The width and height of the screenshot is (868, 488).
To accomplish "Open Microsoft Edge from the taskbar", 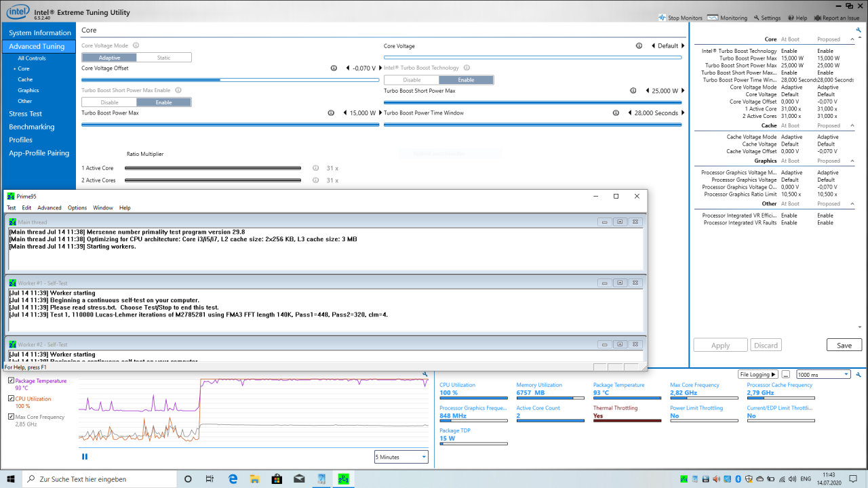I will point(233,479).
